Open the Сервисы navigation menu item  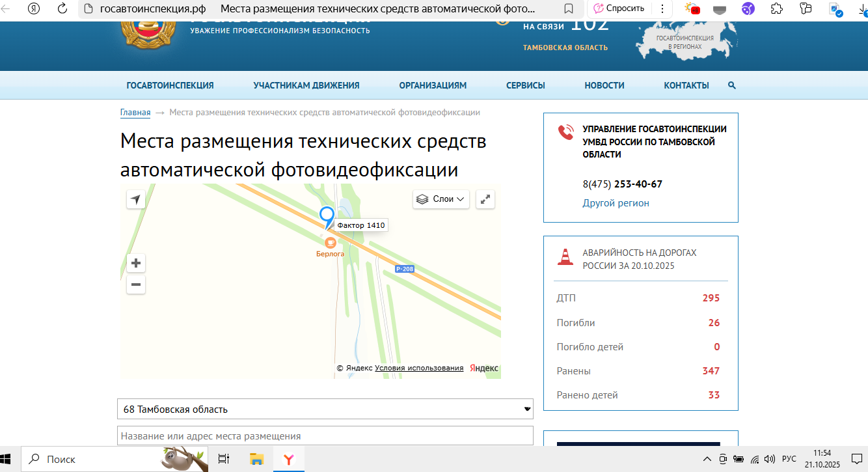(x=525, y=85)
